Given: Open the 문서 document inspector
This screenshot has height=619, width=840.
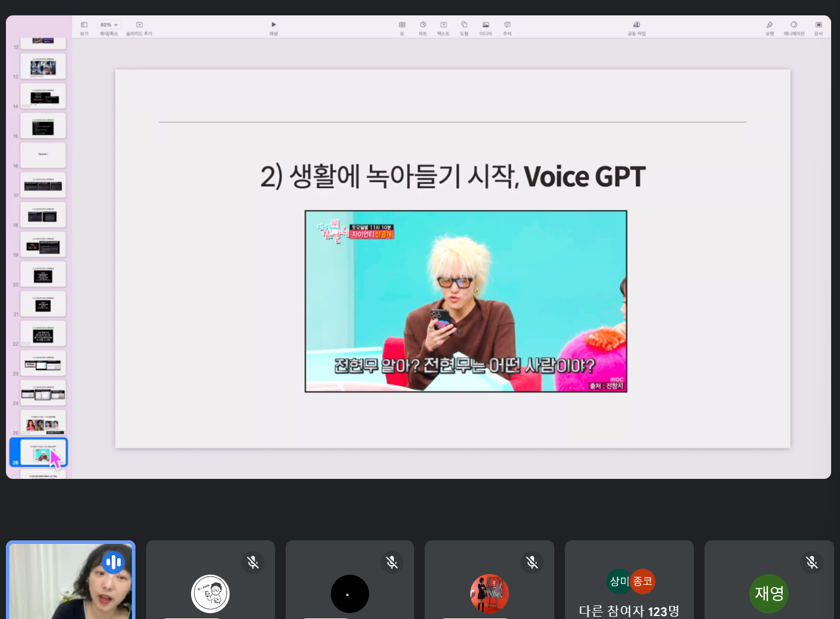Looking at the screenshot, I should coord(819,28).
